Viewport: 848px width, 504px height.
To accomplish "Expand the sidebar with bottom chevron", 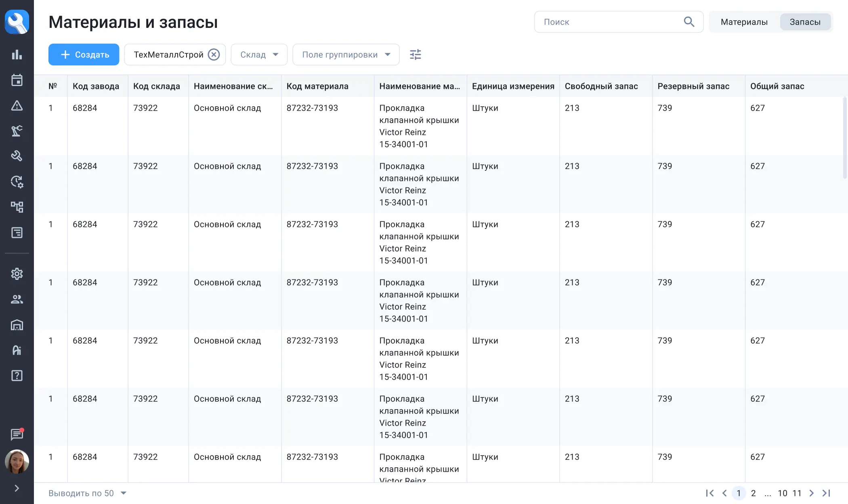I will click(17, 488).
